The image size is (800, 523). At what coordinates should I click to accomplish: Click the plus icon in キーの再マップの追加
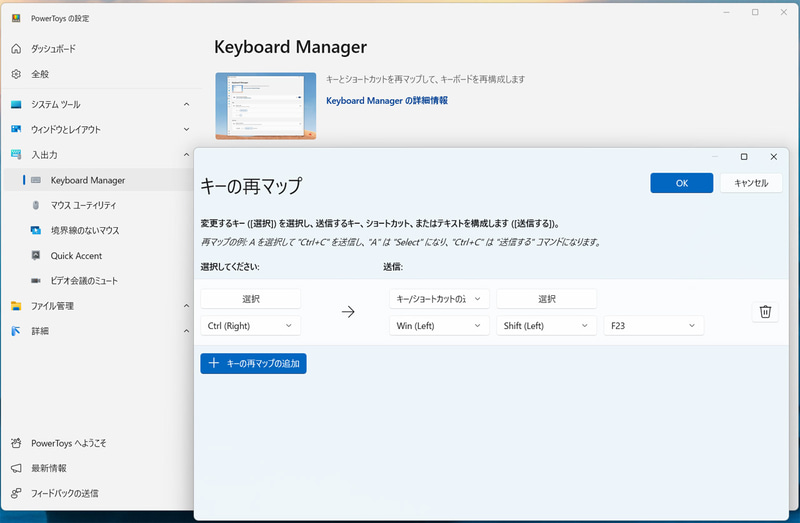[x=214, y=363]
